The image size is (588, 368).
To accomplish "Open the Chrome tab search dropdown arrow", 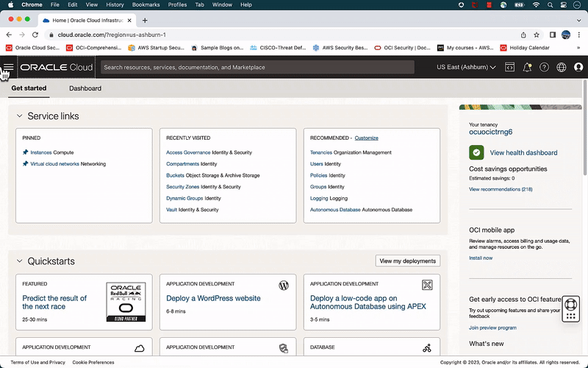I will (579, 21).
